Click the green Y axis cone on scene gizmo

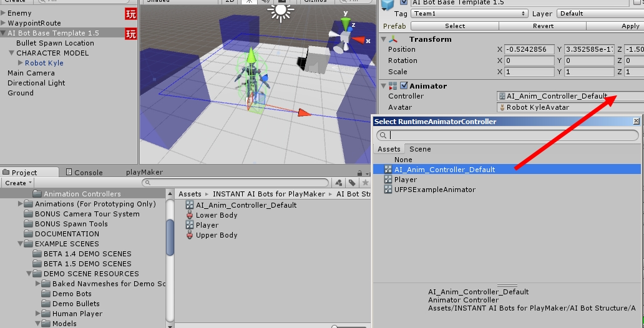(346, 24)
